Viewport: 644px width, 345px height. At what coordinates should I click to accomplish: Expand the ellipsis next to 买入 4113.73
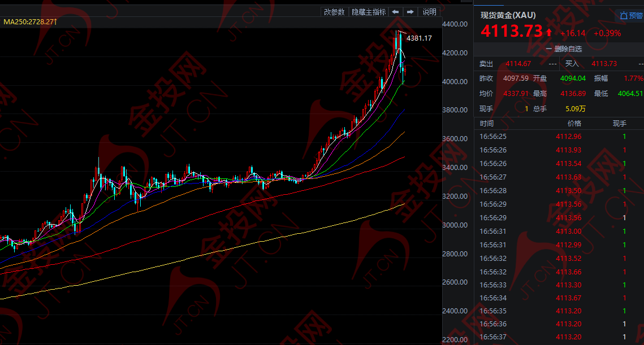click(x=641, y=64)
